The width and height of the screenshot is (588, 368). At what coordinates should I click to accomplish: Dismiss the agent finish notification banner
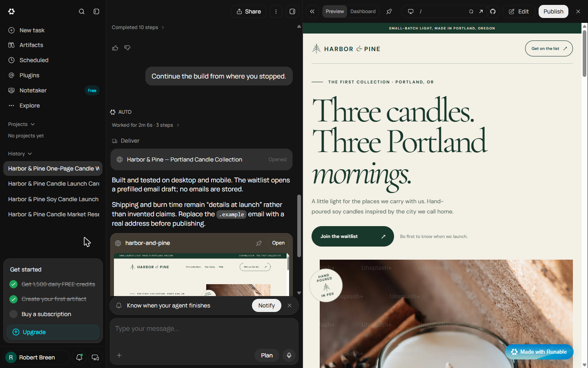290,305
